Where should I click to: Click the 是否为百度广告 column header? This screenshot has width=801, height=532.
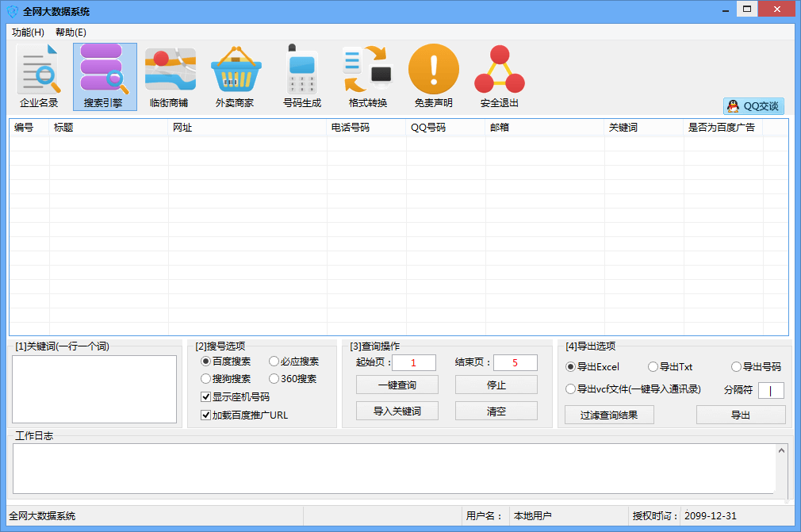722,128
